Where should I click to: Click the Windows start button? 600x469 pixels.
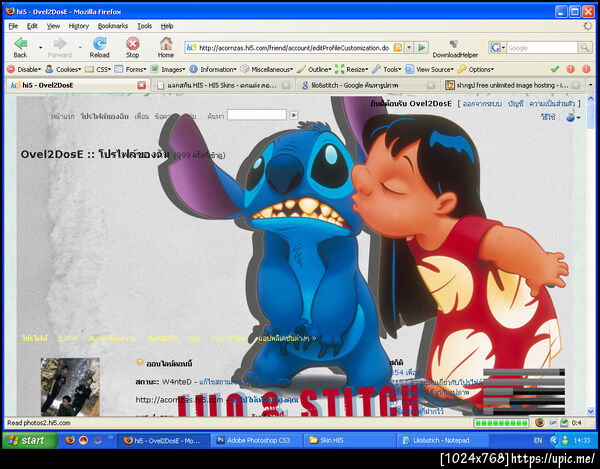(x=30, y=440)
